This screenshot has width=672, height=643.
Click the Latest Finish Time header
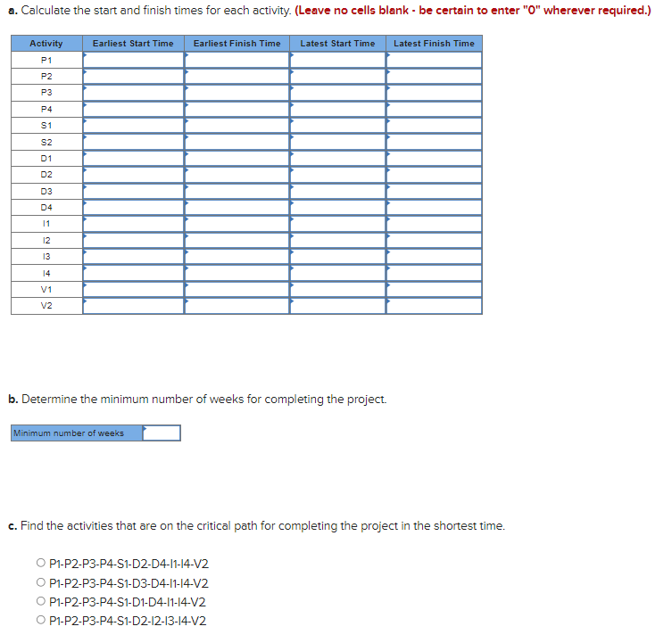[x=434, y=44]
